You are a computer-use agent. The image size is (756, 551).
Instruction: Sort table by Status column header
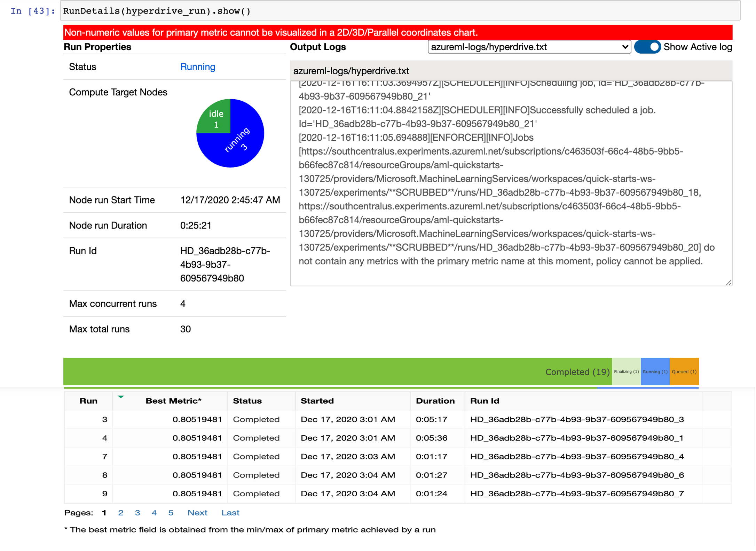(x=247, y=401)
